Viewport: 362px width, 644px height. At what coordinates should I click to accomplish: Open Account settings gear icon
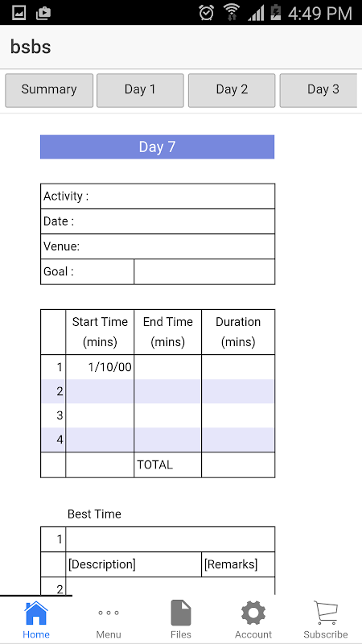(253, 613)
